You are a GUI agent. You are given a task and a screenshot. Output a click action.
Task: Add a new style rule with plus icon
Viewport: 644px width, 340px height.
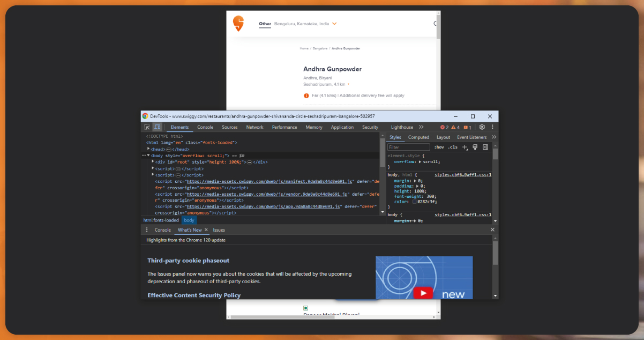(465, 147)
